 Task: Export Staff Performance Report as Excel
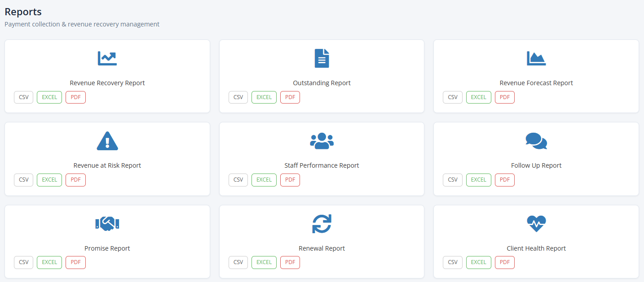click(x=264, y=180)
